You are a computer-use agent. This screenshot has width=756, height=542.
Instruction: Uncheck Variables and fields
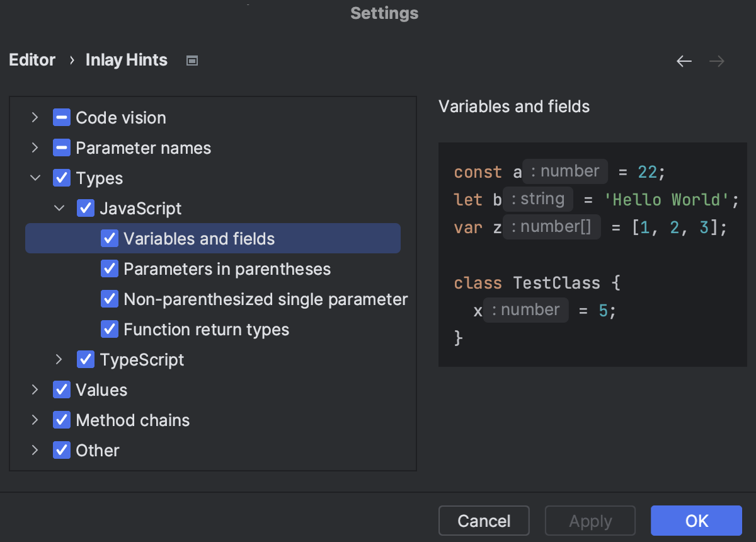[x=110, y=238]
